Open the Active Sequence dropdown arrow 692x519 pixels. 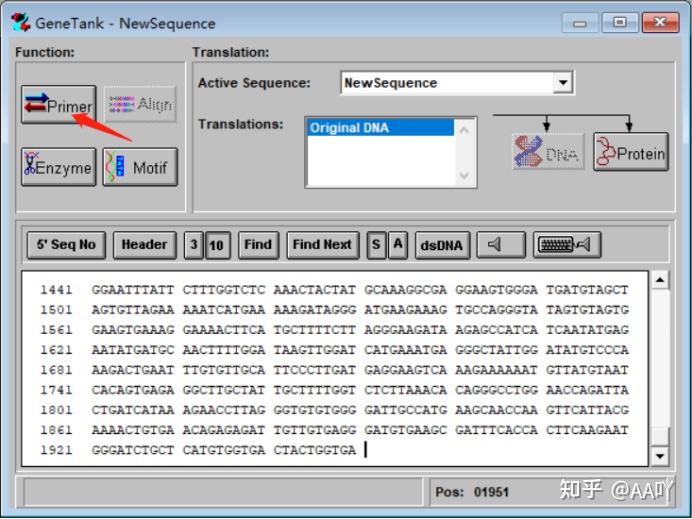(x=563, y=83)
